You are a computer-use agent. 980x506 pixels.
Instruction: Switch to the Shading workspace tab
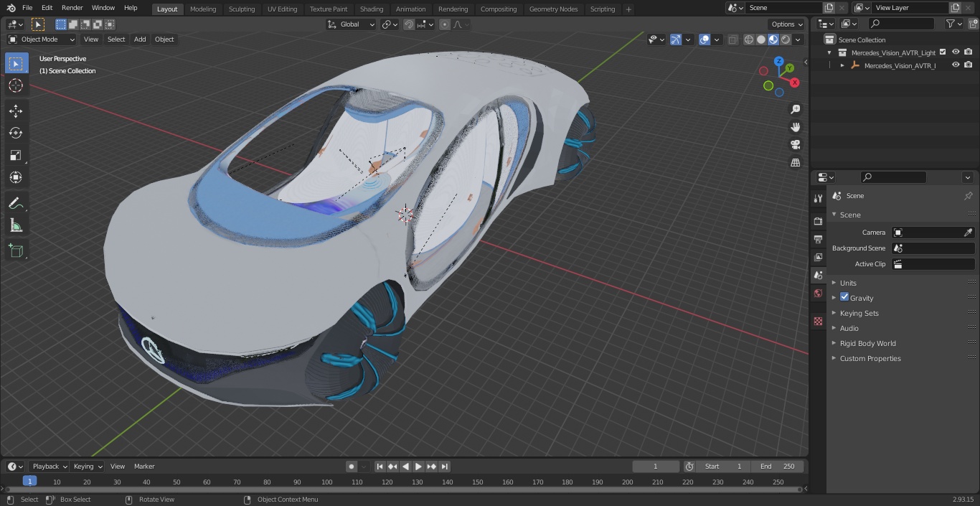point(372,9)
